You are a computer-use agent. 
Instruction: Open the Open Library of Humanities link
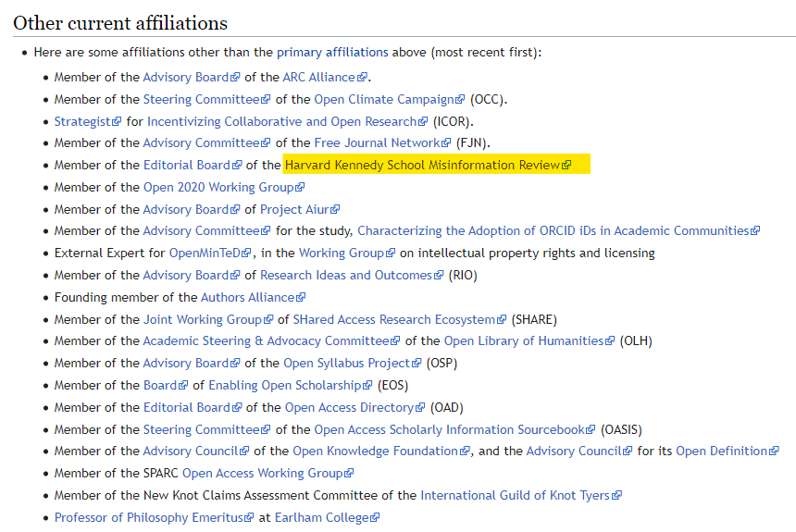(x=529, y=341)
